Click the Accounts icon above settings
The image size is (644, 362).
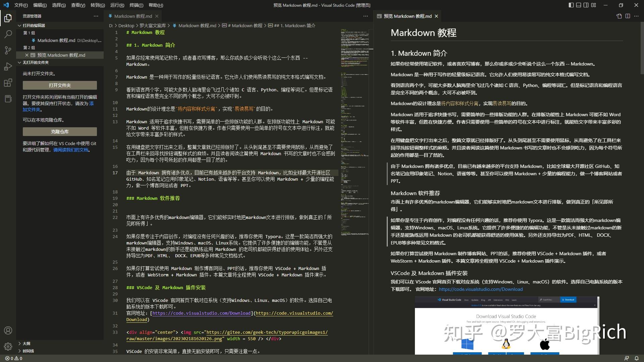coord(8,330)
